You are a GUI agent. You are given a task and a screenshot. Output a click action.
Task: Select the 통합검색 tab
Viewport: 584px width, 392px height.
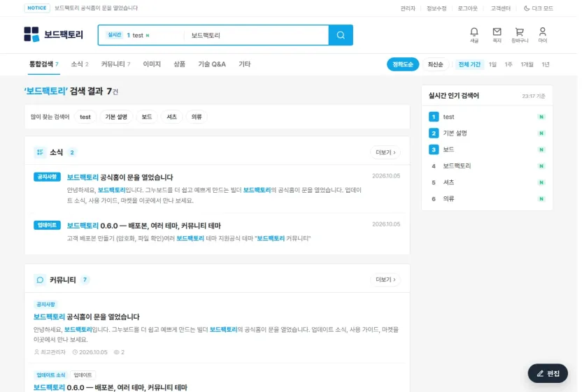tap(43, 64)
